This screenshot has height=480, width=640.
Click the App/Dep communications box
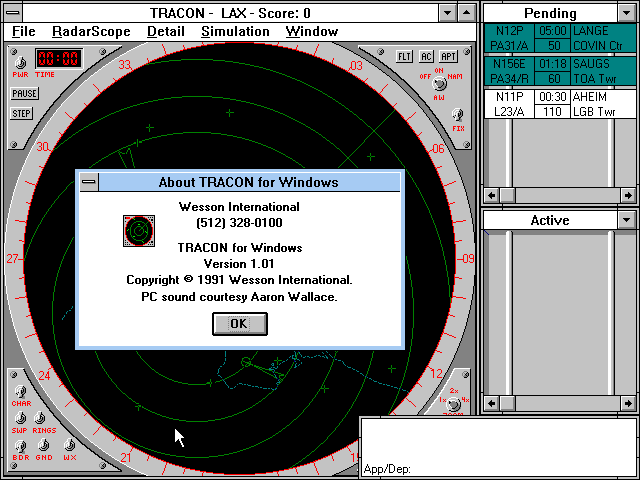(x=499, y=448)
